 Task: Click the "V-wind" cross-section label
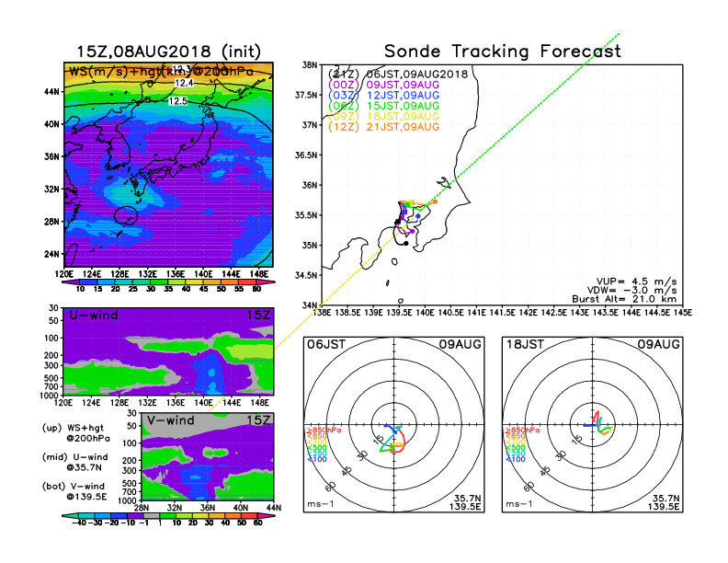tap(170, 420)
